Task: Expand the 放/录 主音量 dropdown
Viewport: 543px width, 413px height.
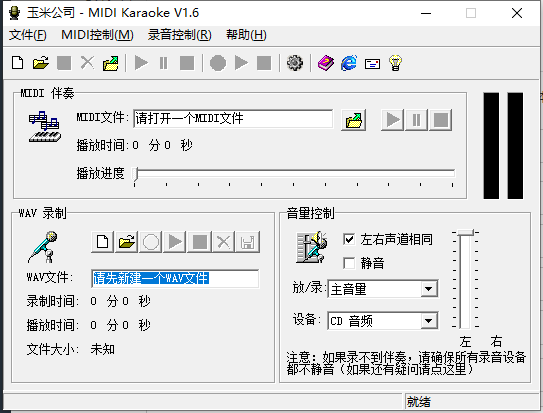Action: tap(429, 289)
